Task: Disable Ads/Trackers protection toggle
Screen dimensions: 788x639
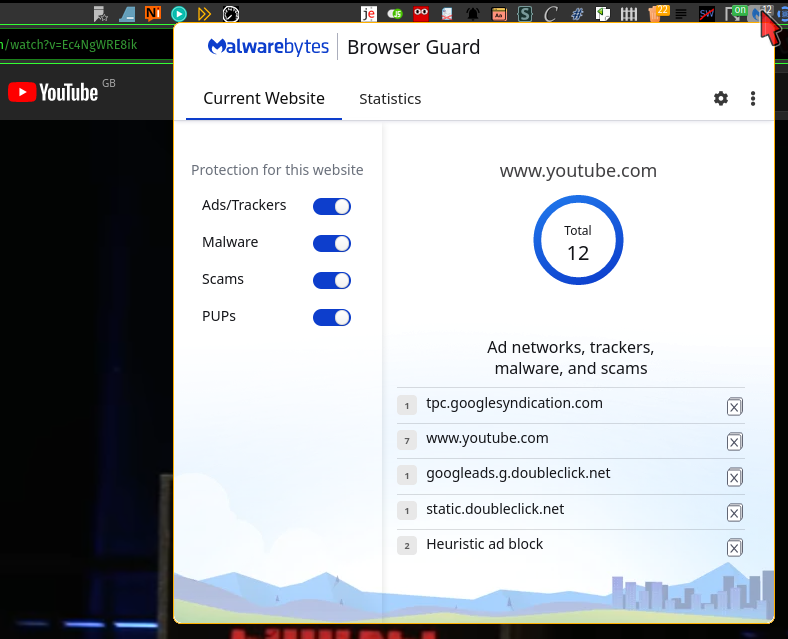Action: point(332,206)
